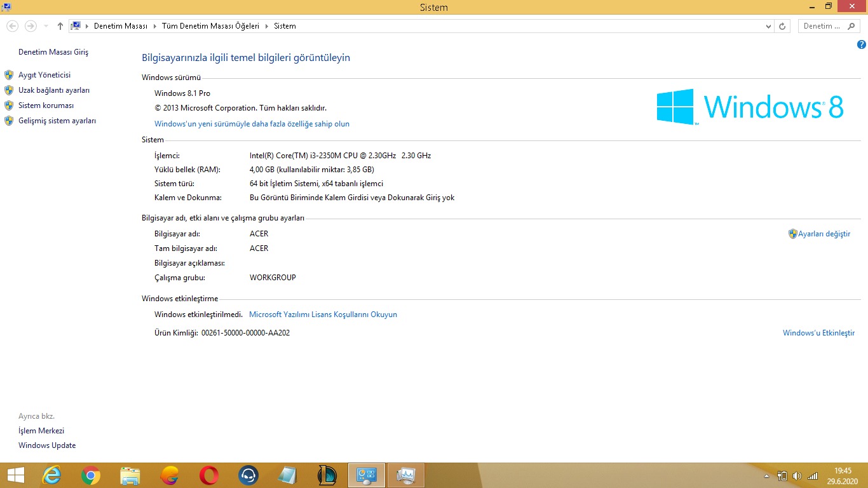Open Internet Explorer from taskbar

51,475
